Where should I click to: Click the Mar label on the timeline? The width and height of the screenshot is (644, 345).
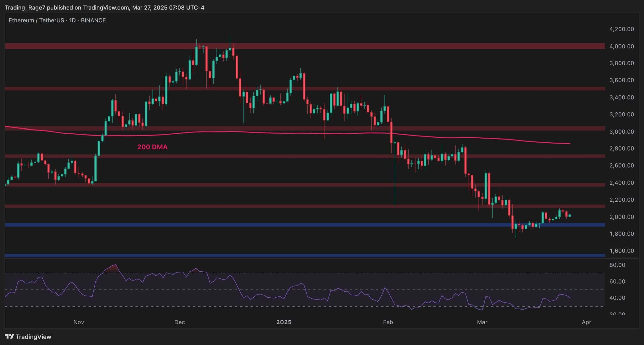482,322
